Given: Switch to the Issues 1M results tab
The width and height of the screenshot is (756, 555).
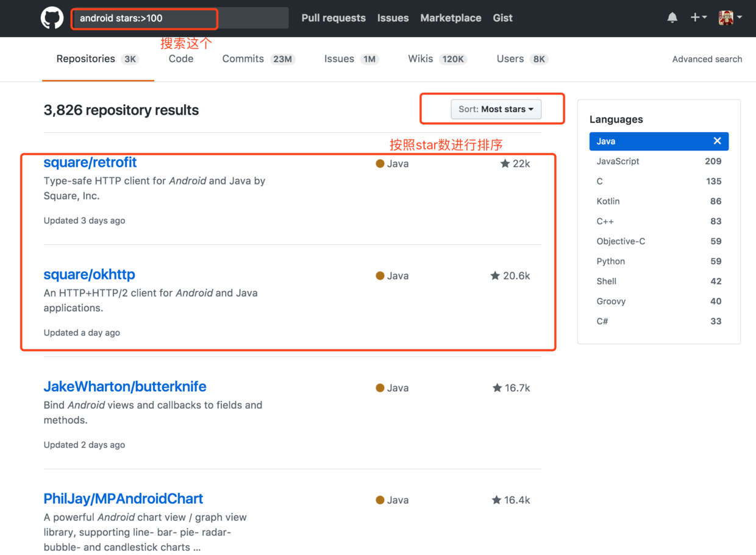Looking at the screenshot, I should point(351,59).
